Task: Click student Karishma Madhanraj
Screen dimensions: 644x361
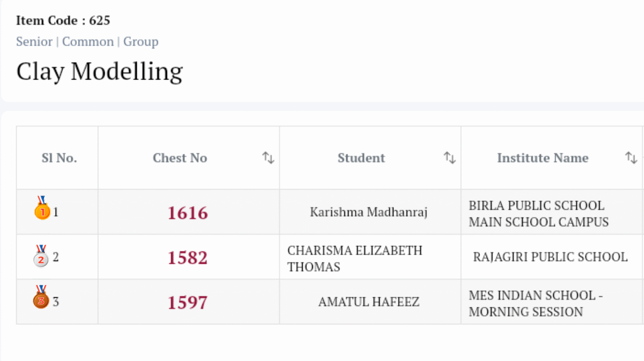Action: coord(369,213)
